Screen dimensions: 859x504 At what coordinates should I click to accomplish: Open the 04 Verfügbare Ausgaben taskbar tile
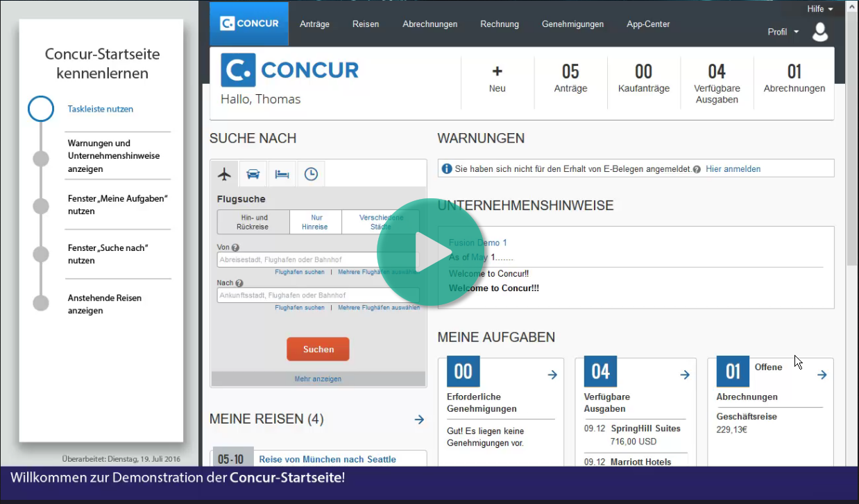(717, 83)
